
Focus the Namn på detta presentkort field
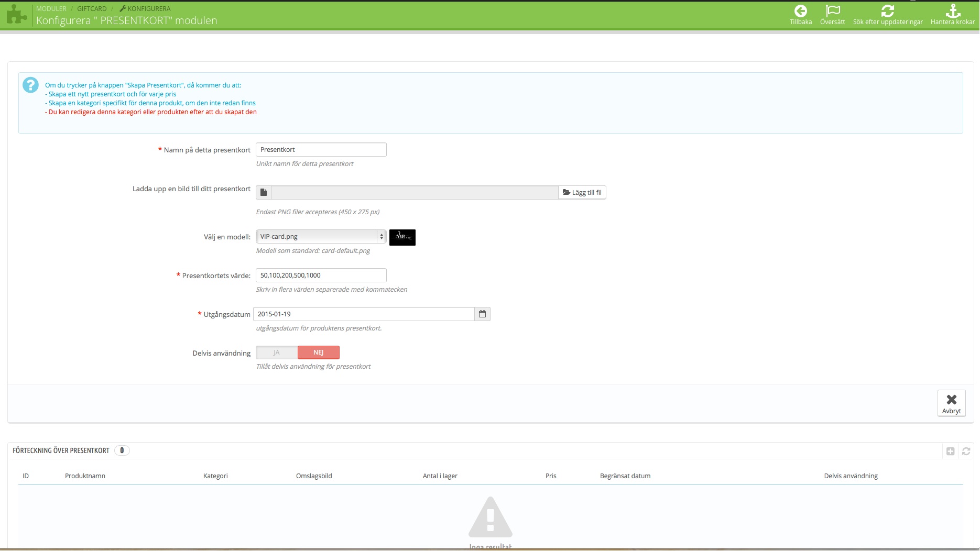321,150
